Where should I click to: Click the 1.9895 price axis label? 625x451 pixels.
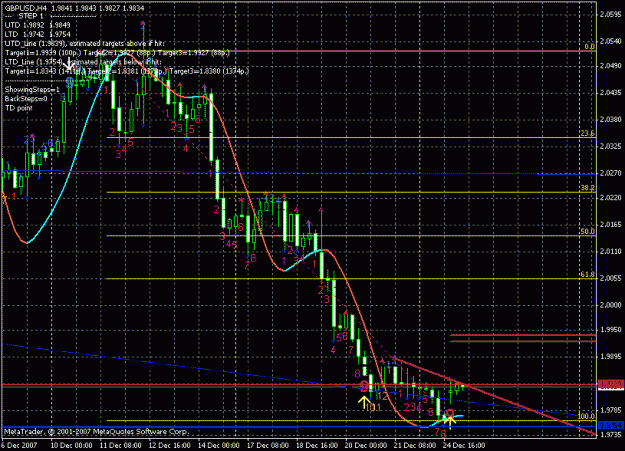pyautogui.click(x=611, y=356)
